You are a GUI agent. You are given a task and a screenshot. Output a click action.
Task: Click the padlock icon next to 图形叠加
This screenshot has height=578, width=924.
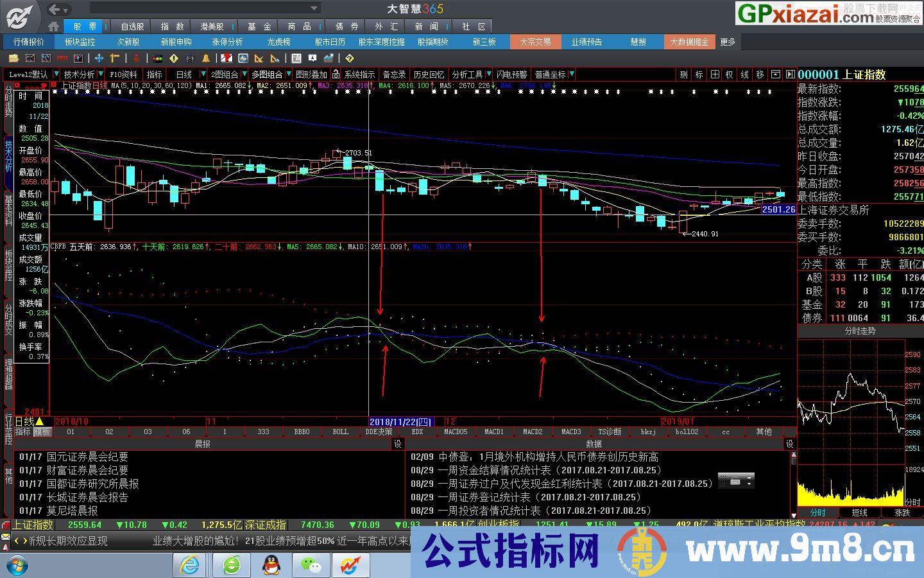coord(336,74)
